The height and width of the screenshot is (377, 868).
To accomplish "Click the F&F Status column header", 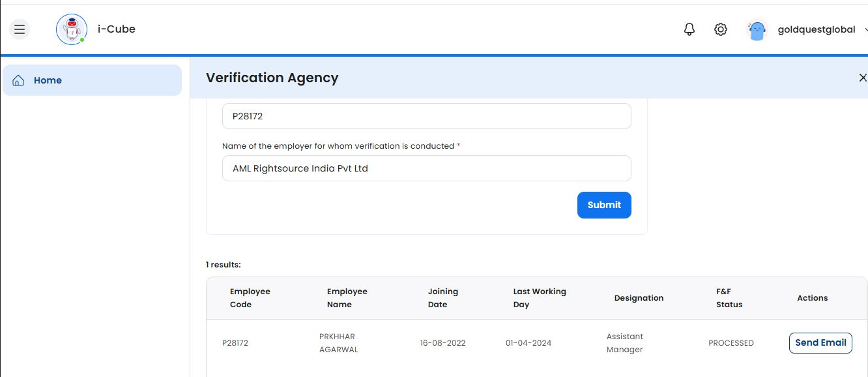I will point(729,298).
